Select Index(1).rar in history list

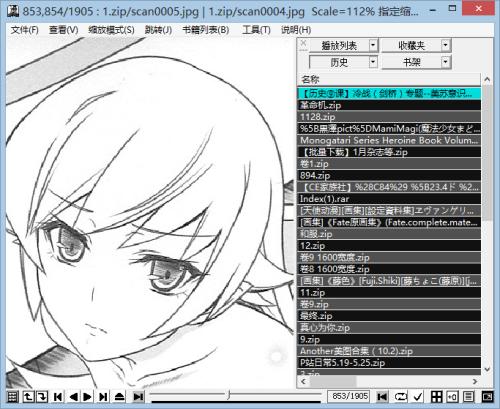pyautogui.click(x=389, y=199)
